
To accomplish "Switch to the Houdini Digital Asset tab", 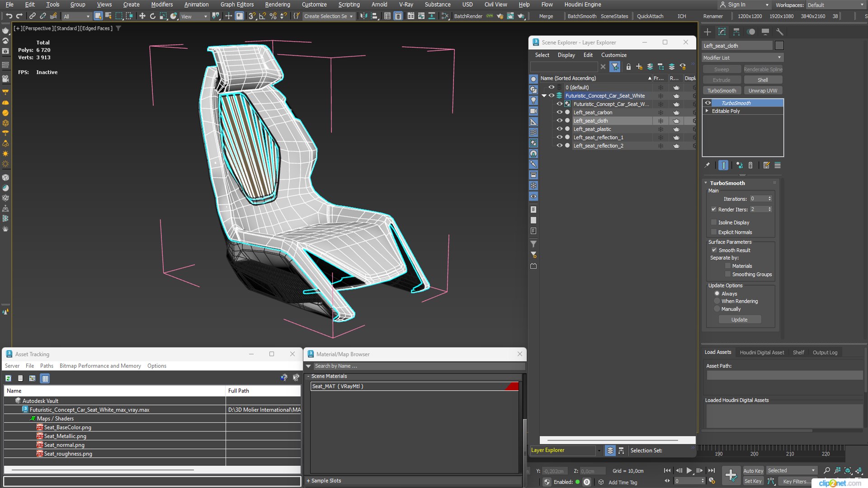I will 762,352.
